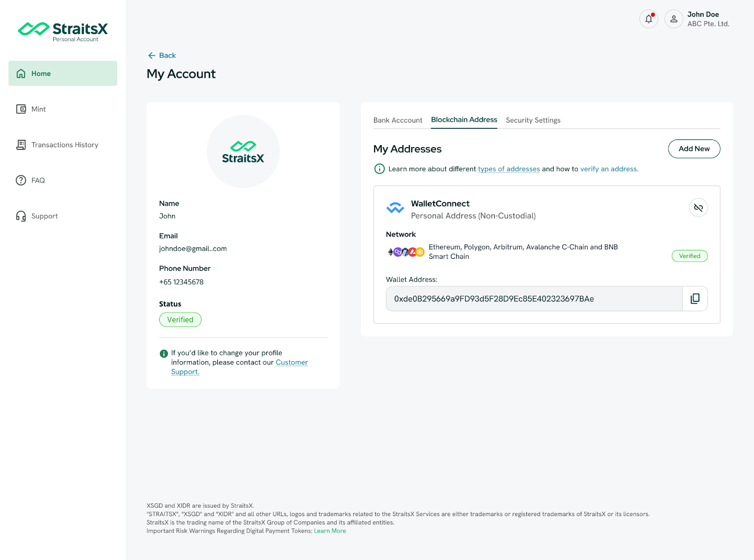Open the Learn More risk warnings link
Viewport: 754px width, 560px height.
click(x=330, y=531)
